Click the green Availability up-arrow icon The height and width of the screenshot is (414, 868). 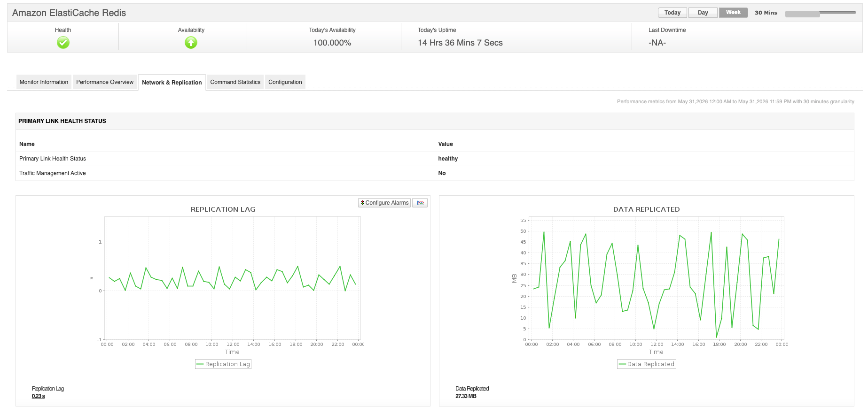[191, 43]
